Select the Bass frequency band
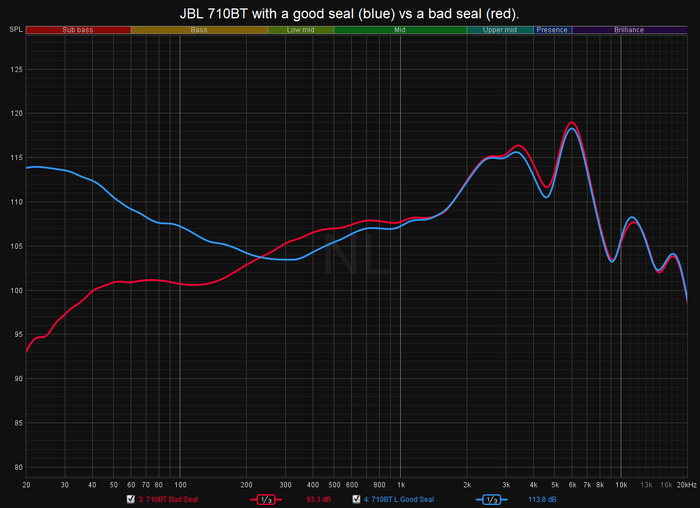700x508 pixels. [x=199, y=30]
